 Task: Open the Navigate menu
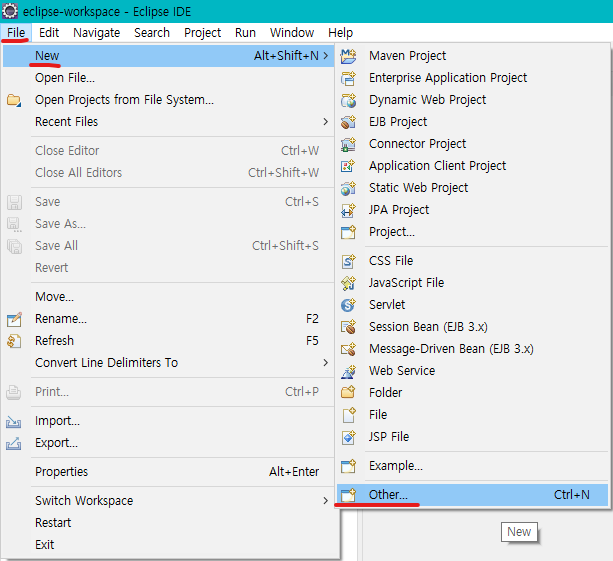tap(97, 33)
